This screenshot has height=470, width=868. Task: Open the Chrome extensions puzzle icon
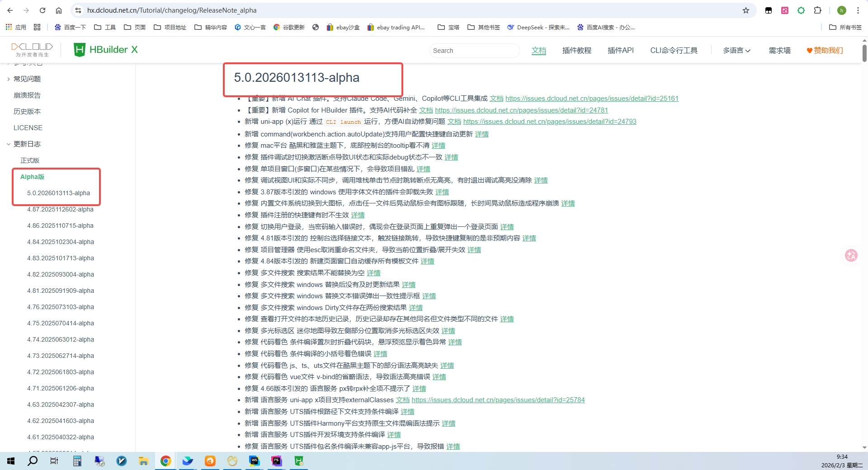[x=817, y=10]
